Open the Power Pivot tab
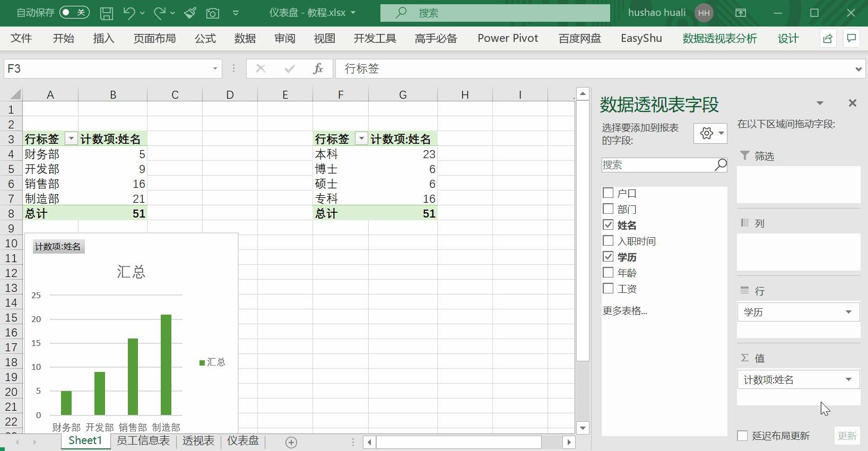Screen dimensions: 868x451 click(508, 38)
